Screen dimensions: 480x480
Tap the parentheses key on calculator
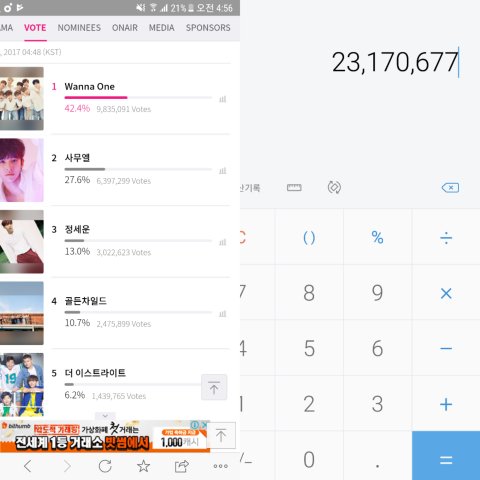pyautogui.click(x=309, y=238)
